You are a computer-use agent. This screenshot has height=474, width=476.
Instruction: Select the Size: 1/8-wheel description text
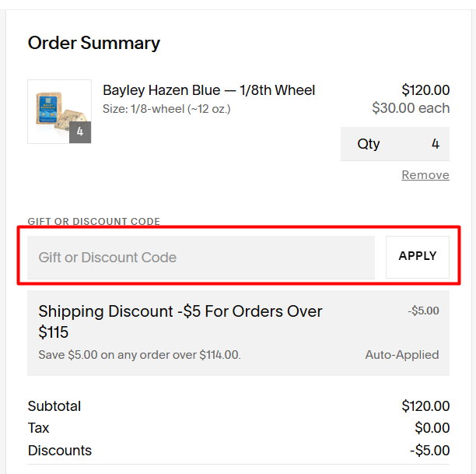pyautogui.click(x=166, y=109)
